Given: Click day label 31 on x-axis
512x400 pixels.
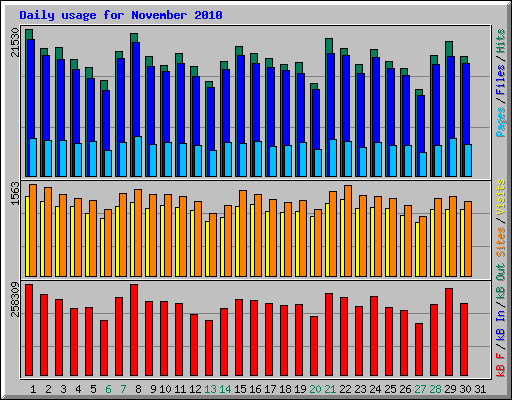Looking at the screenshot, I should click(x=480, y=389).
